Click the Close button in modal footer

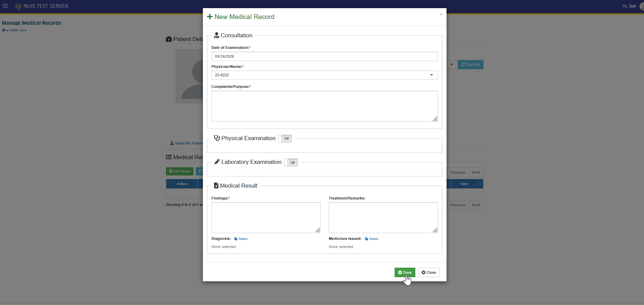pos(429,272)
